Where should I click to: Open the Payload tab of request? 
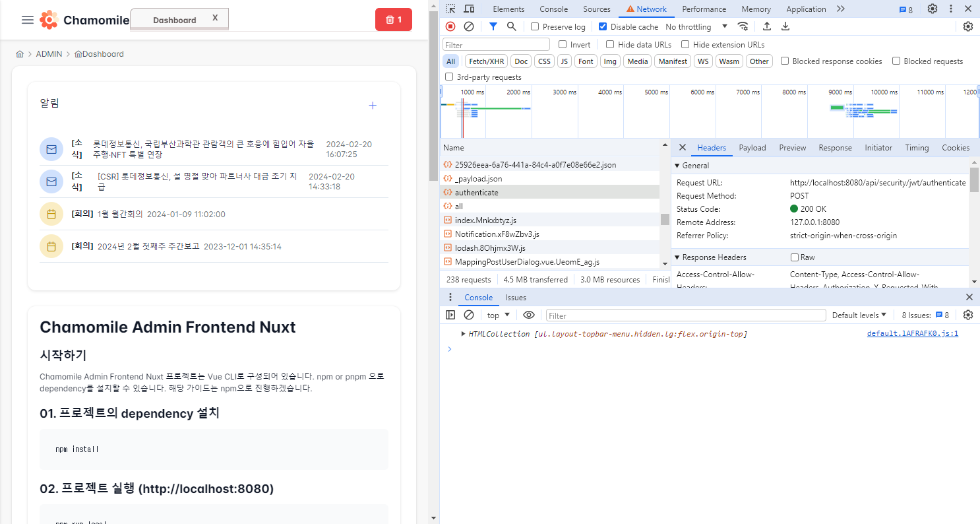coord(752,147)
